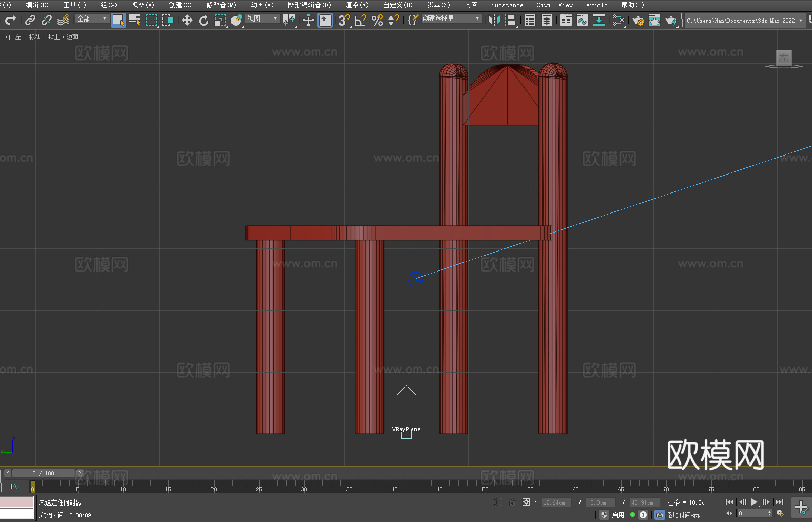
Task: Toggle the Spinner Snap button
Action: pos(394,20)
